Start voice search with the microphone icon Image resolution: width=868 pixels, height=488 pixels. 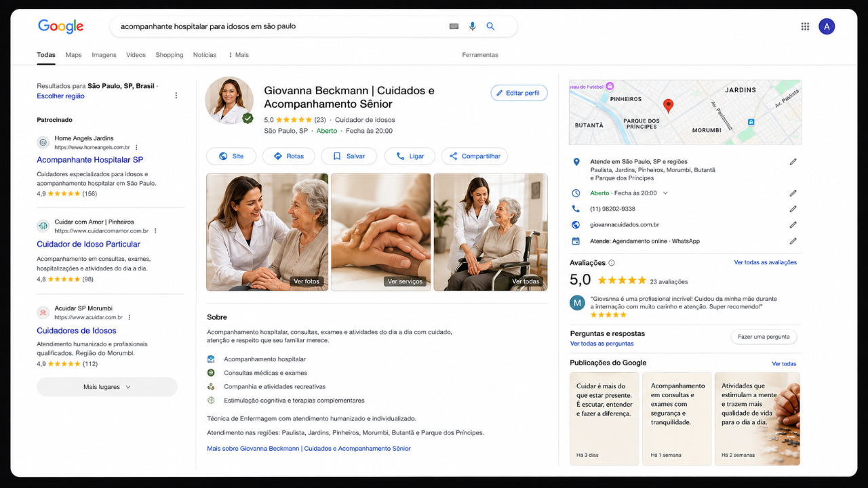(473, 26)
